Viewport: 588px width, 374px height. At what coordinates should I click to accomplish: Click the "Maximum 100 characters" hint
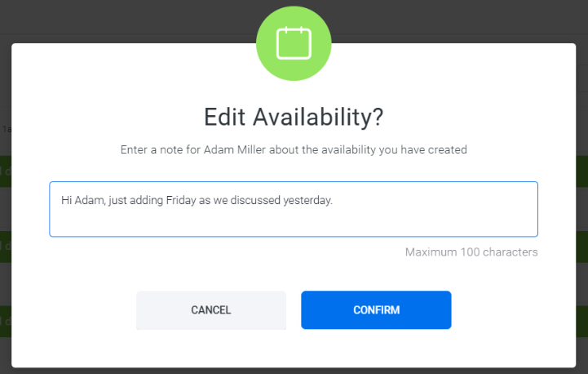tap(471, 252)
